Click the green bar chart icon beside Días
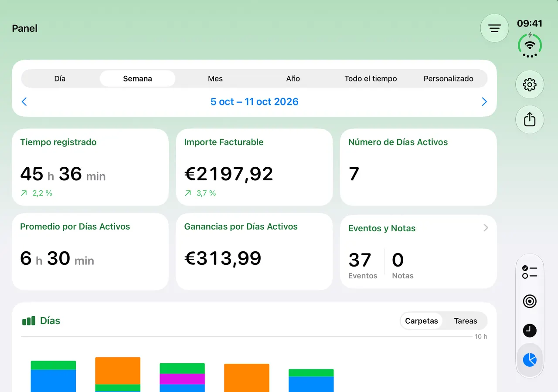The height and width of the screenshot is (392, 558). (x=29, y=321)
